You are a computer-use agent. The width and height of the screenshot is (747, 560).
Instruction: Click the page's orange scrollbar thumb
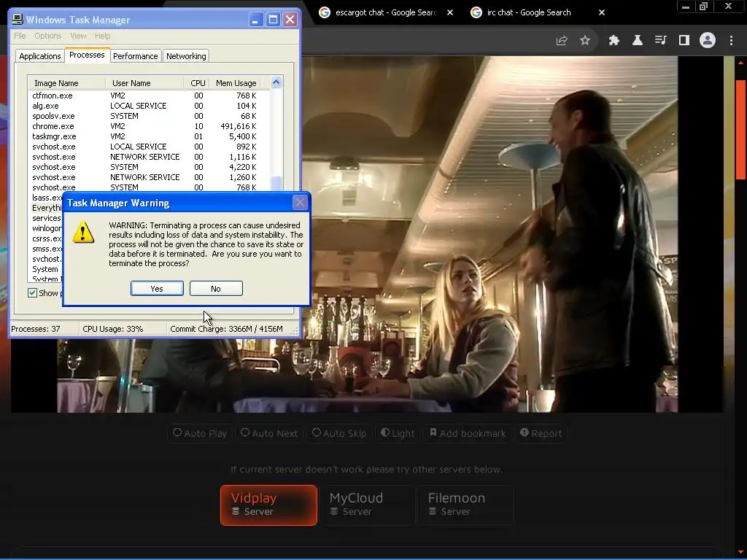coord(741,130)
